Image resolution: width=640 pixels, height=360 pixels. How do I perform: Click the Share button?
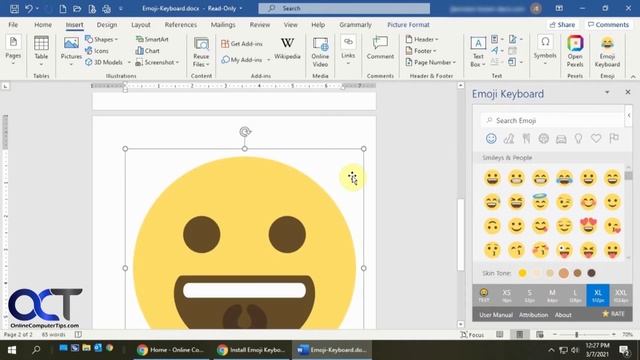pyautogui.click(x=562, y=24)
